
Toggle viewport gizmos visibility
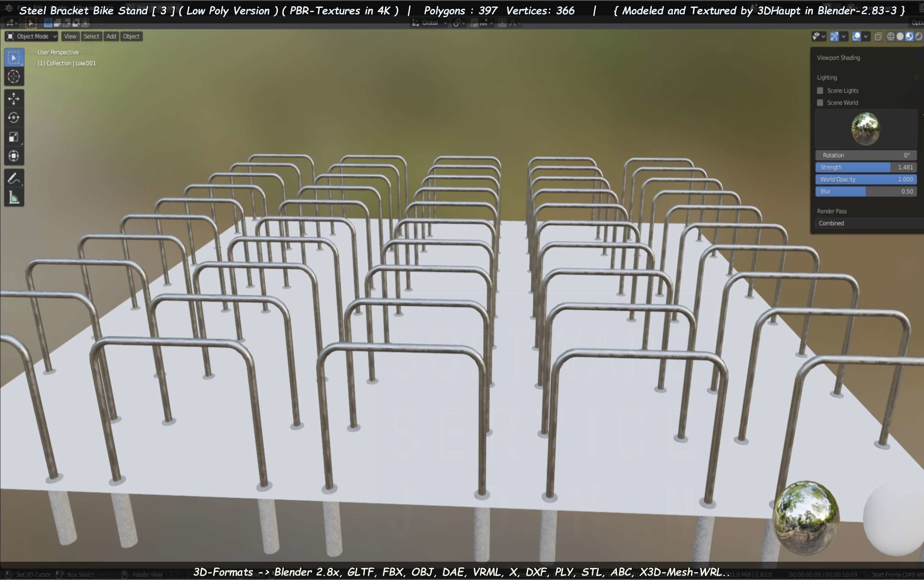coord(834,37)
